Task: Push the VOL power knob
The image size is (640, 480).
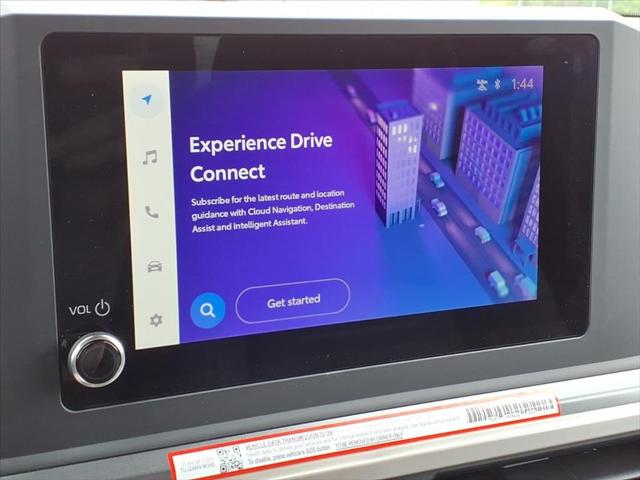Action: (x=97, y=360)
